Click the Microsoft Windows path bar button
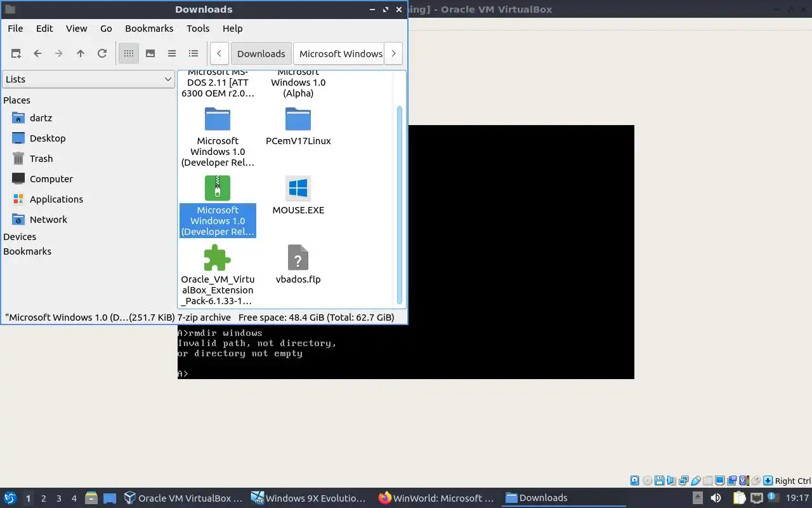Image resolution: width=812 pixels, height=508 pixels. point(339,53)
